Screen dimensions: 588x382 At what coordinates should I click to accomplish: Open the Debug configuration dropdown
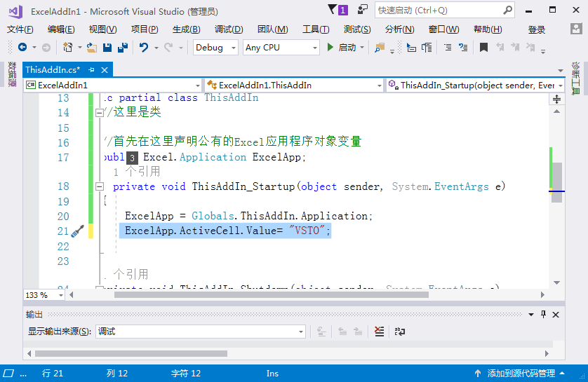215,48
